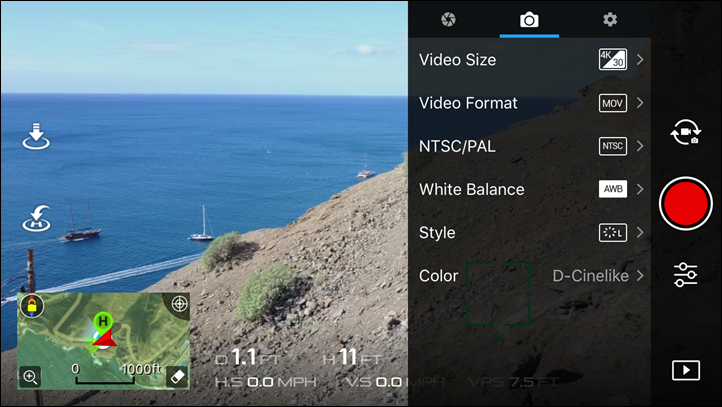This screenshot has width=722, height=407.
Task: Click the 1000ft map scale label
Action: pyautogui.click(x=141, y=370)
